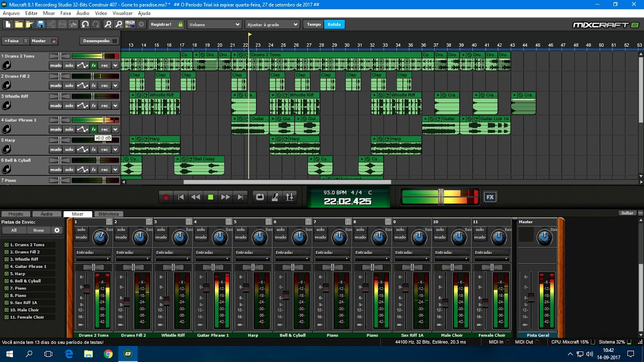
Task: Open fx on Drums 2 Toms track
Action: coord(94,65)
